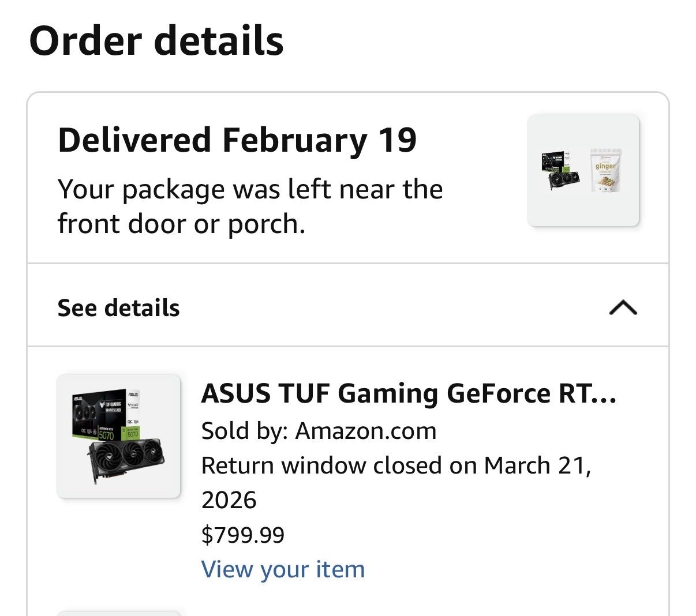Click the package left near front door message

pyautogui.click(x=250, y=206)
